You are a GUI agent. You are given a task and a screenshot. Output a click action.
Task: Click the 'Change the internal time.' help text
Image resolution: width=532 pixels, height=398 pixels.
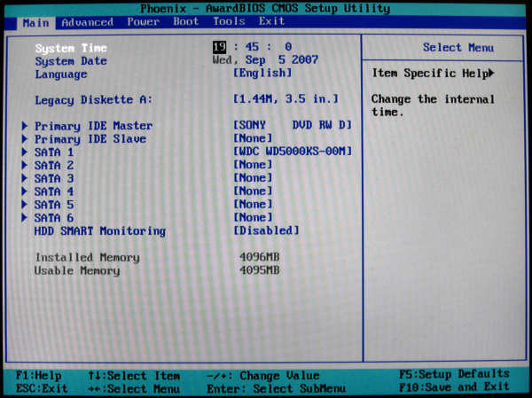[x=433, y=105]
